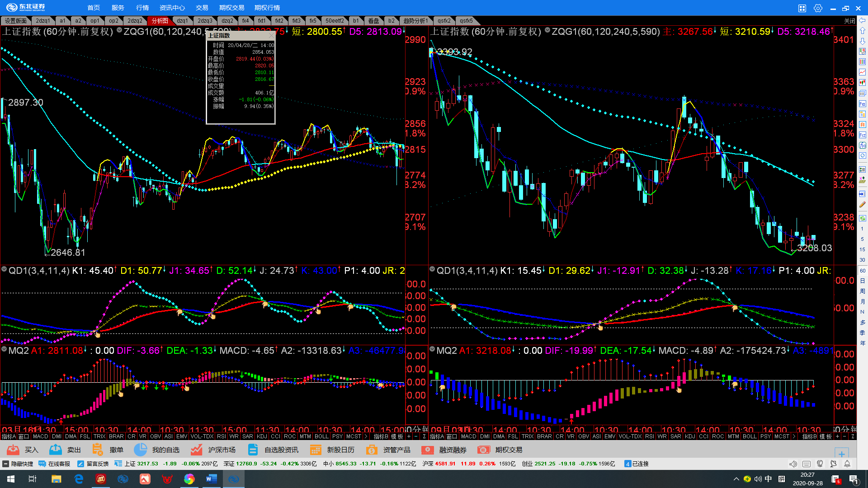
Task: Expand the index ticker list icon before 上证
Action: tap(118, 464)
